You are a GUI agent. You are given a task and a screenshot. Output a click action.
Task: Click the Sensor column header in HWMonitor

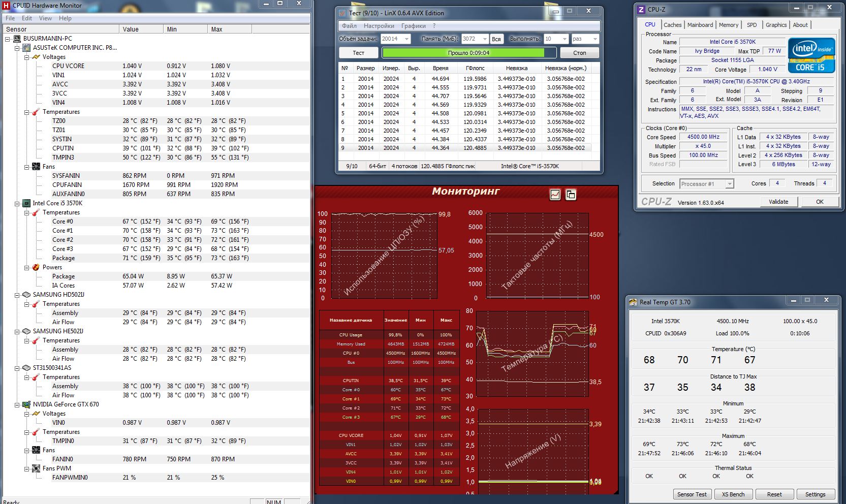click(60, 29)
